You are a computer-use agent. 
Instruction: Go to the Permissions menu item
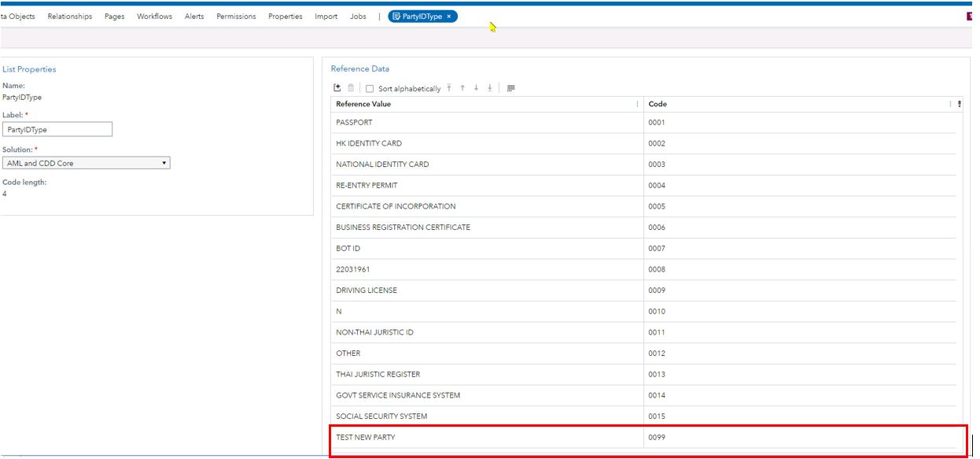click(236, 17)
